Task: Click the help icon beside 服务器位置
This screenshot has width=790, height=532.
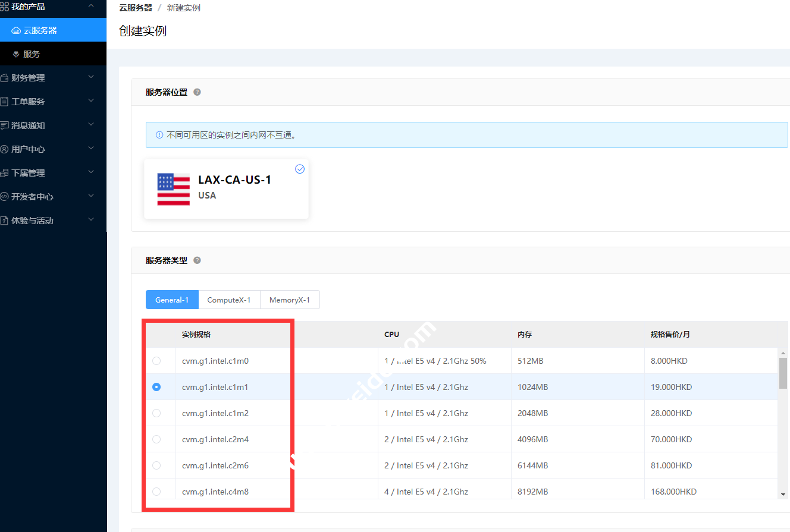Action: [x=197, y=92]
